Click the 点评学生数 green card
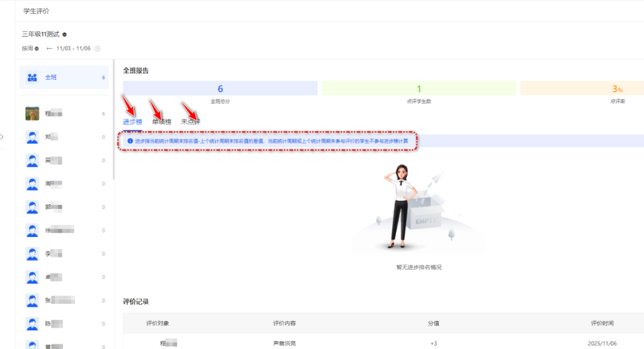 419,92
